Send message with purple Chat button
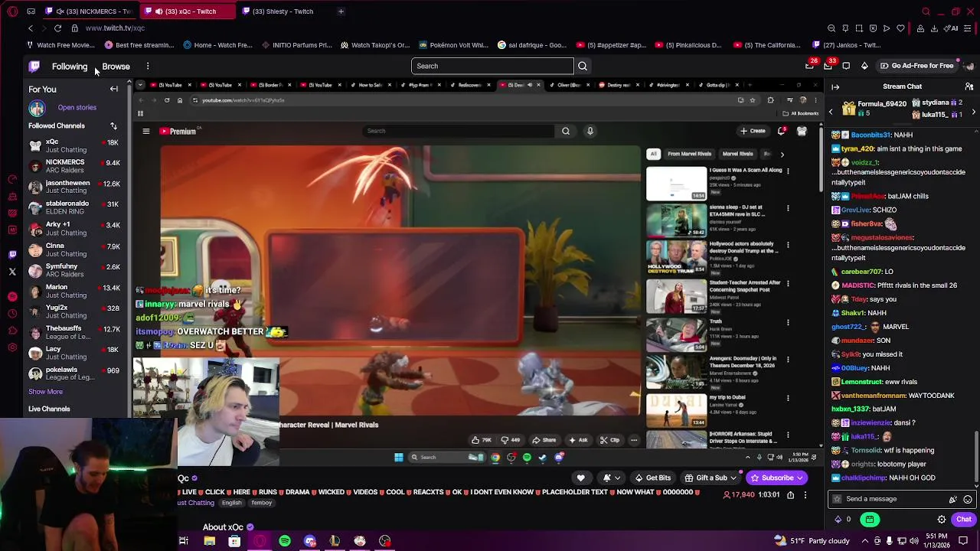 (963, 520)
